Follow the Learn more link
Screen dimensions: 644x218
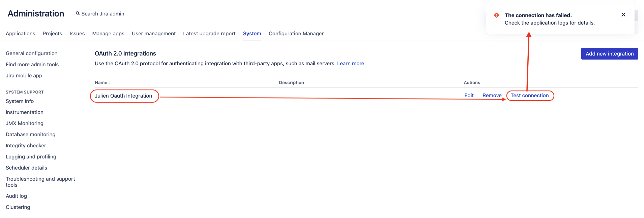351,64
